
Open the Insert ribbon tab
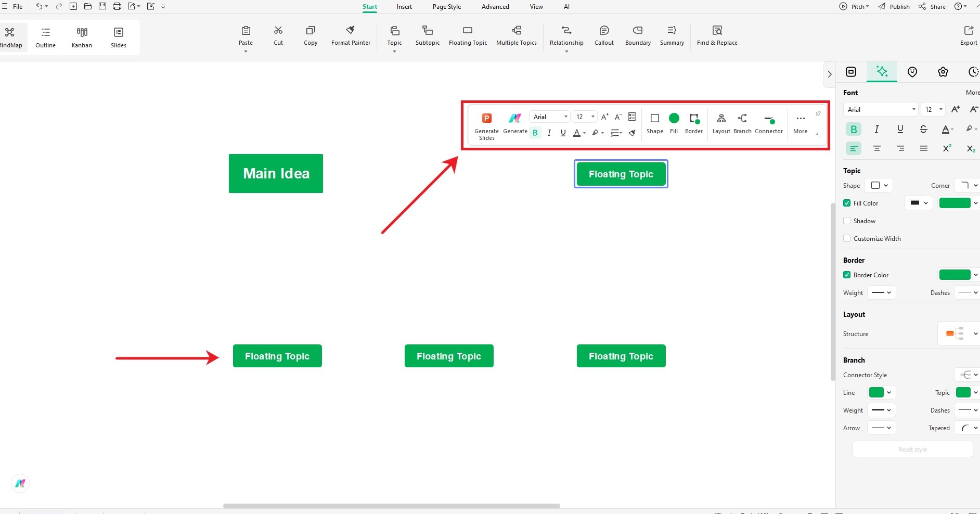[x=404, y=7]
